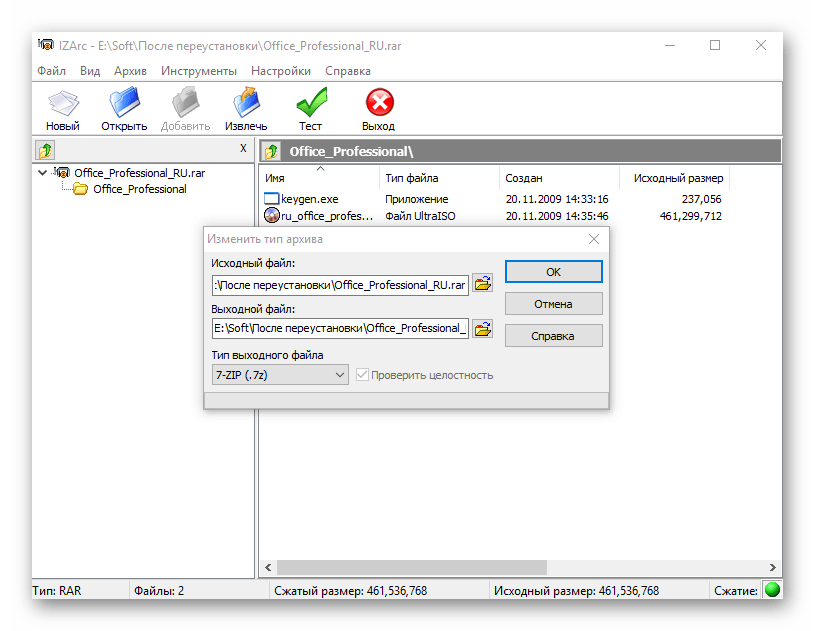815x631 pixels.
Task: Click the horizontal scrollbar thumb in file list
Action: click(x=412, y=567)
